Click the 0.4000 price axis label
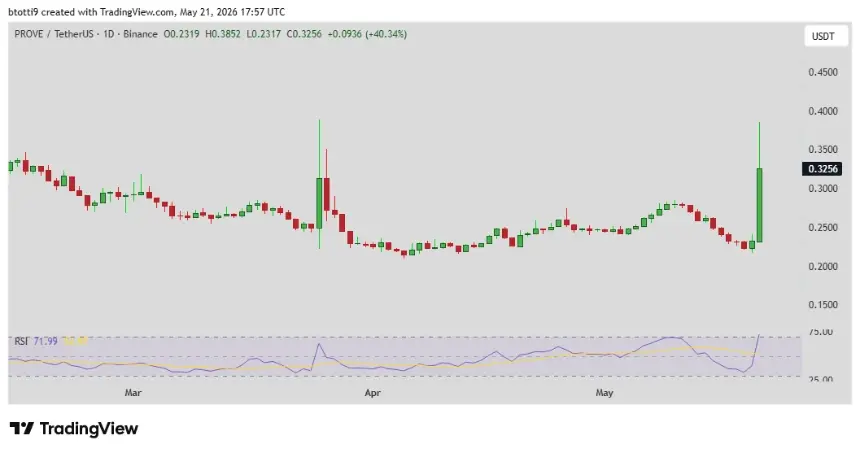The height and width of the screenshot is (453, 860). [823, 111]
